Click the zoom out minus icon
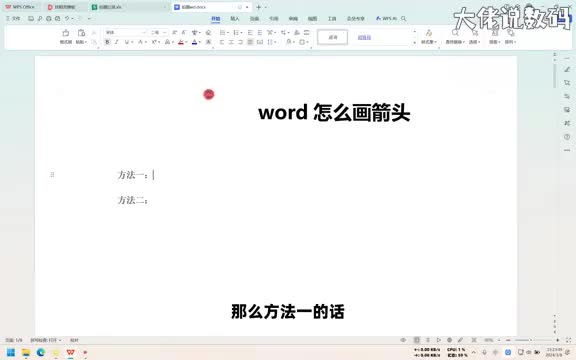 click(508, 340)
